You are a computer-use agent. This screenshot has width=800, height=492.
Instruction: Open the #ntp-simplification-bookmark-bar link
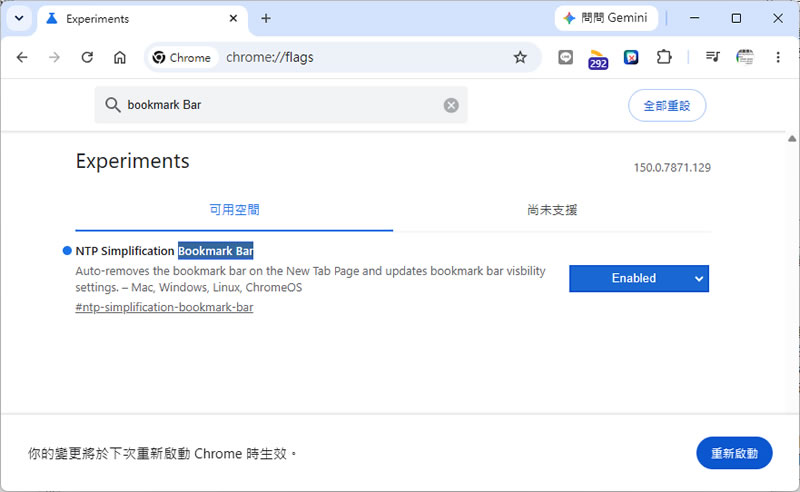164,307
